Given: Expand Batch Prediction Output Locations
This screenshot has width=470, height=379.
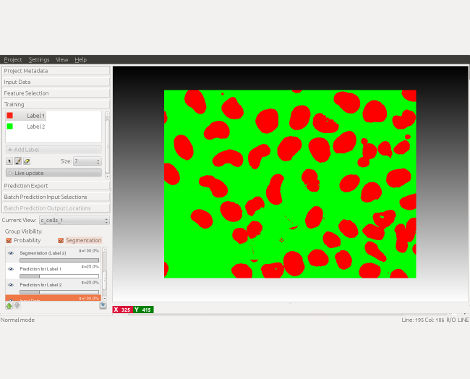Looking at the screenshot, I should [x=56, y=208].
